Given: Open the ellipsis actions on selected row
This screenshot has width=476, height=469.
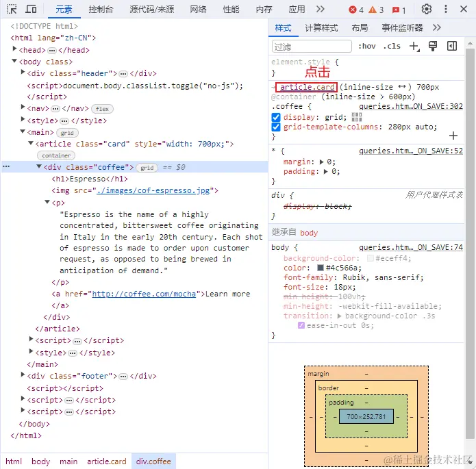Looking at the screenshot, I should [6, 166].
